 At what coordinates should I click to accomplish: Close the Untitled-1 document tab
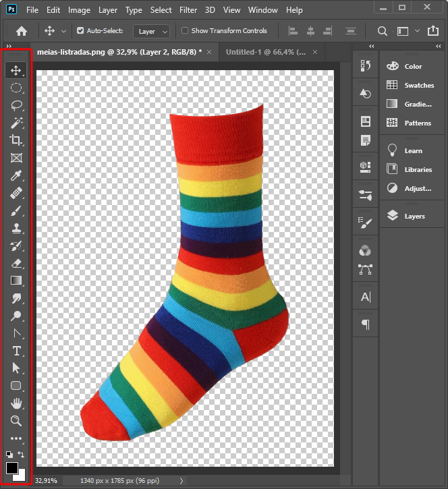315,52
